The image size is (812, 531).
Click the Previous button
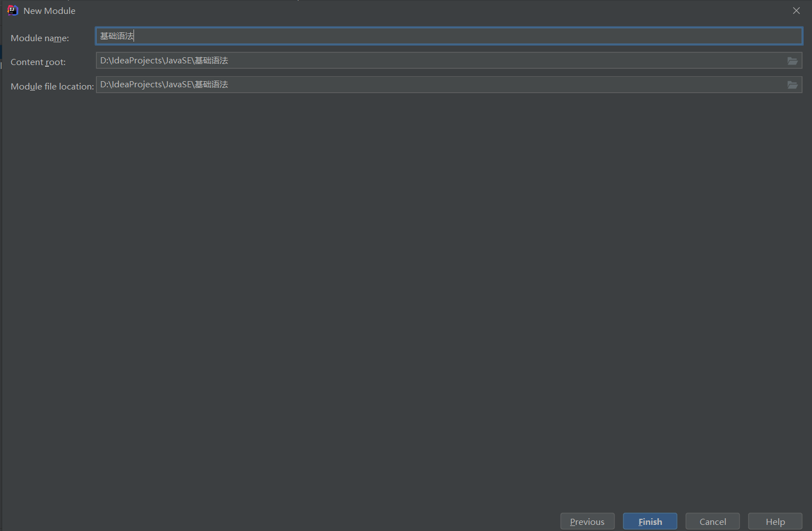(587, 522)
